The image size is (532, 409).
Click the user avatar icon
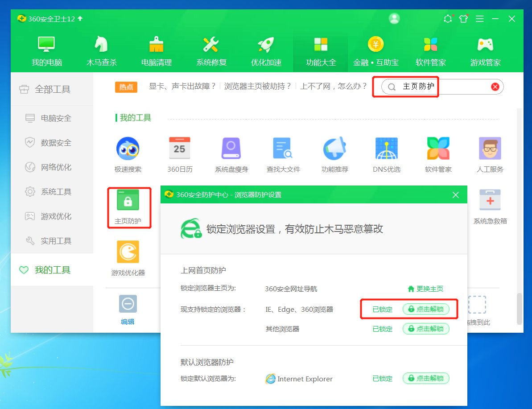click(394, 18)
